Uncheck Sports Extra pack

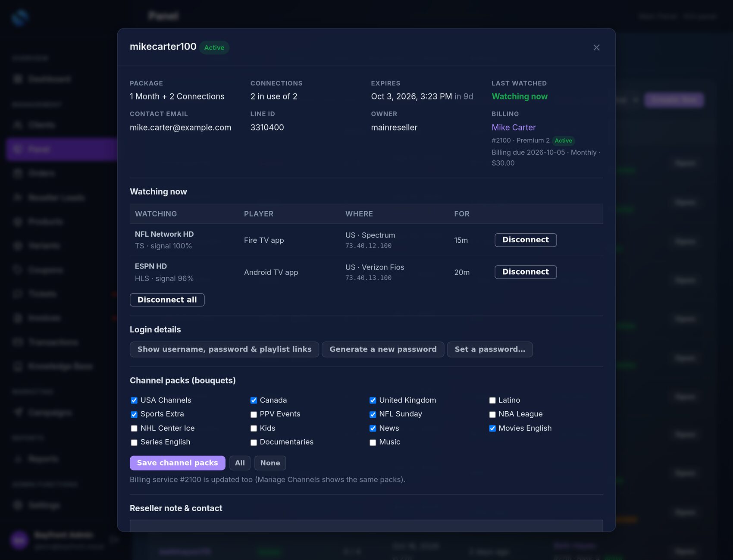coord(134,414)
